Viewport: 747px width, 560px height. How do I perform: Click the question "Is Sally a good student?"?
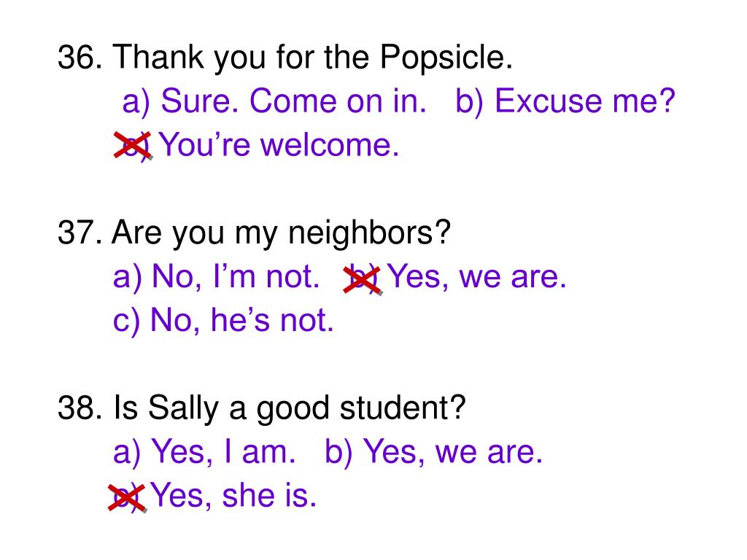290,408
